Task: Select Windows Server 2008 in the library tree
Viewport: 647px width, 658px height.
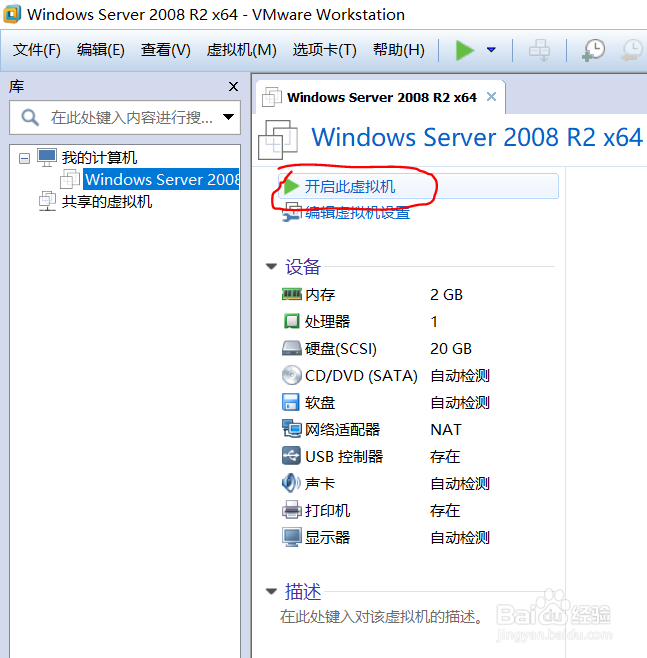Action: [x=162, y=179]
